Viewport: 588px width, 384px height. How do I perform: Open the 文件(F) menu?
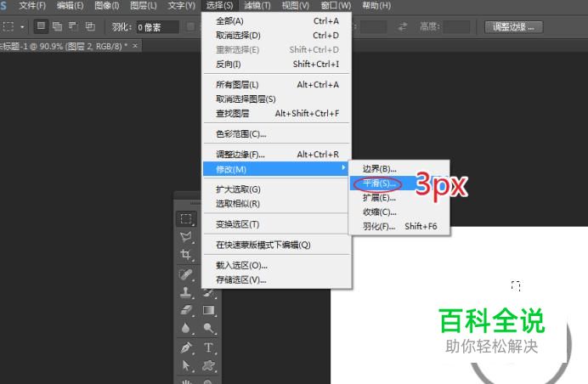32,6
